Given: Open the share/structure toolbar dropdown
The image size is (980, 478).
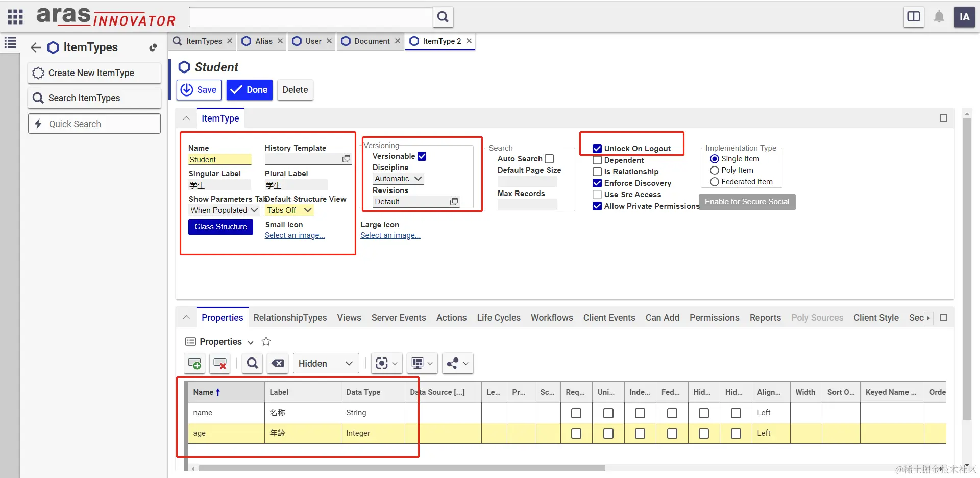Looking at the screenshot, I should tap(458, 364).
